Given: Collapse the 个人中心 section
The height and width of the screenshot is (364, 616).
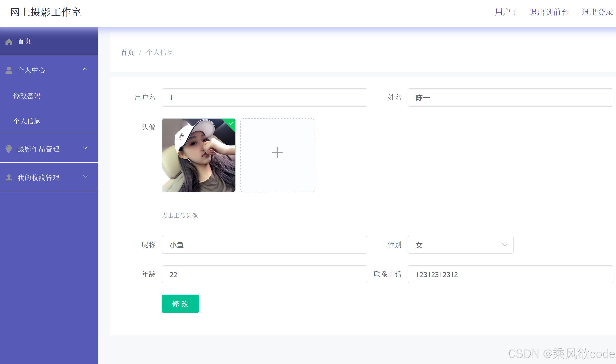Looking at the screenshot, I should pos(85,69).
